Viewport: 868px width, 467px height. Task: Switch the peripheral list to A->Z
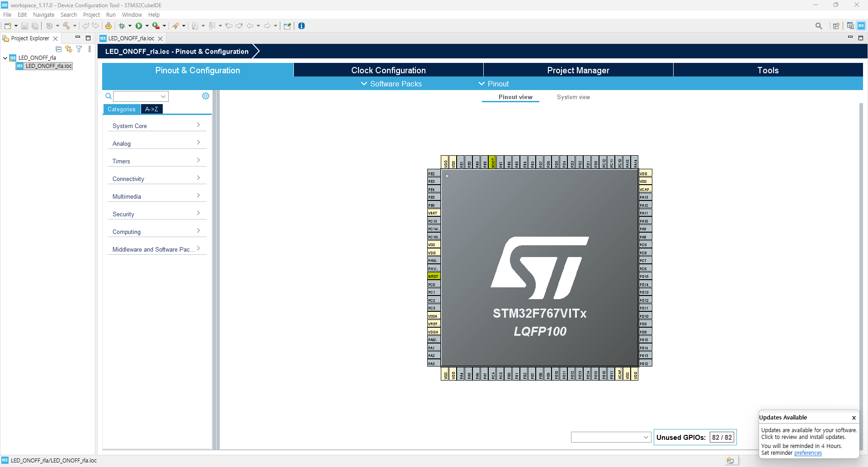click(151, 109)
